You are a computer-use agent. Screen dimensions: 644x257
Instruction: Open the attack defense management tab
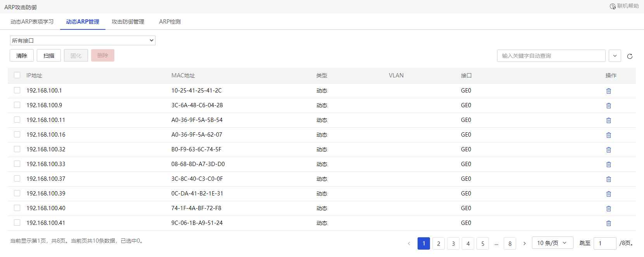(x=128, y=22)
